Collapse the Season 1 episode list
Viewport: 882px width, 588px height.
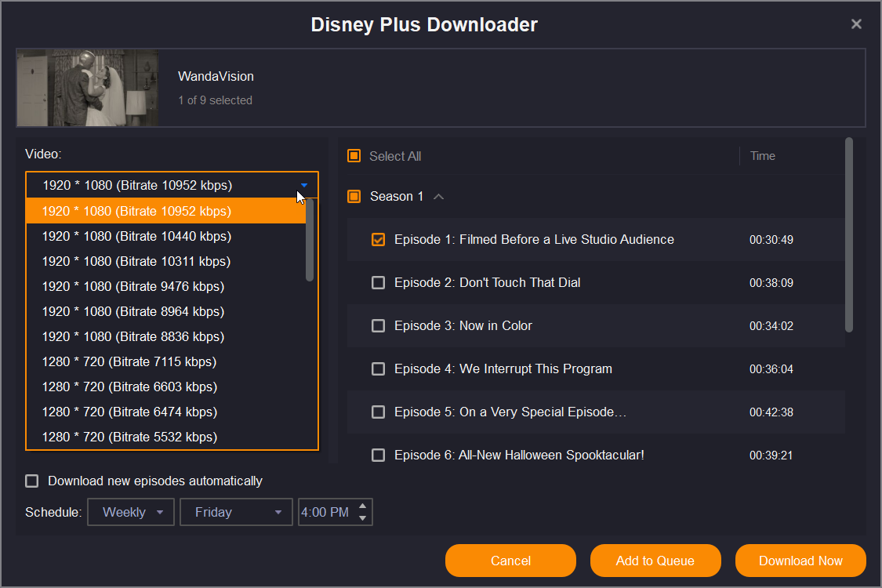[x=439, y=197]
